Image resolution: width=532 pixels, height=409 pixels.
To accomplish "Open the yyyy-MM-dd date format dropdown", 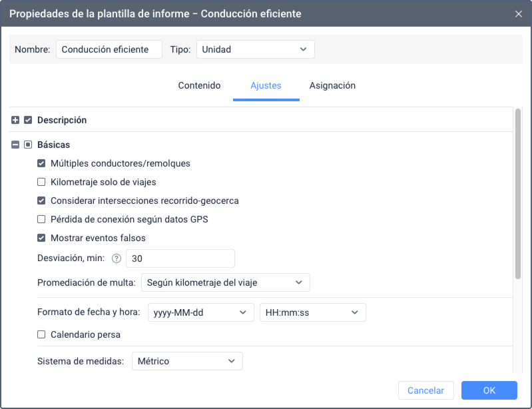I will 201,312.
